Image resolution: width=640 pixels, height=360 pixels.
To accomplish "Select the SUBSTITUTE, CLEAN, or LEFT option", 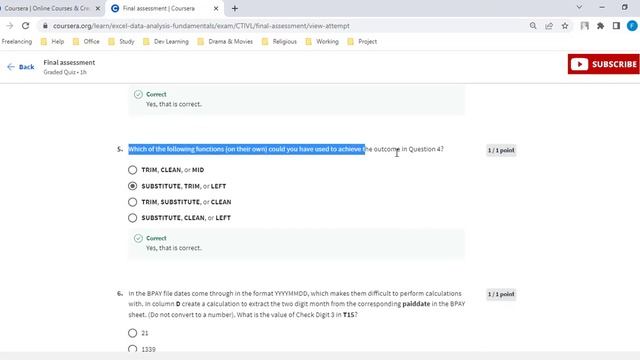I will click(132, 218).
